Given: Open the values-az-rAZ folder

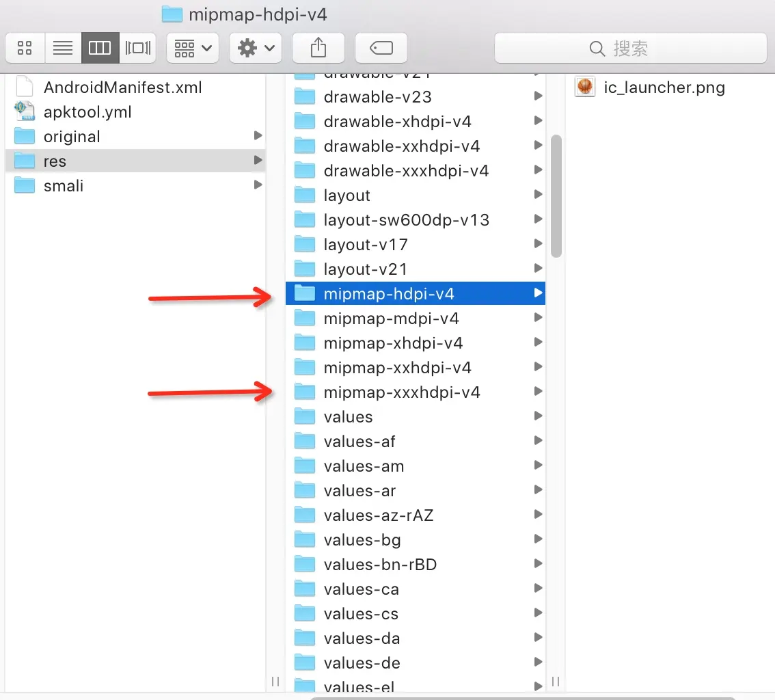Looking at the screenshot, I should 416,515.
